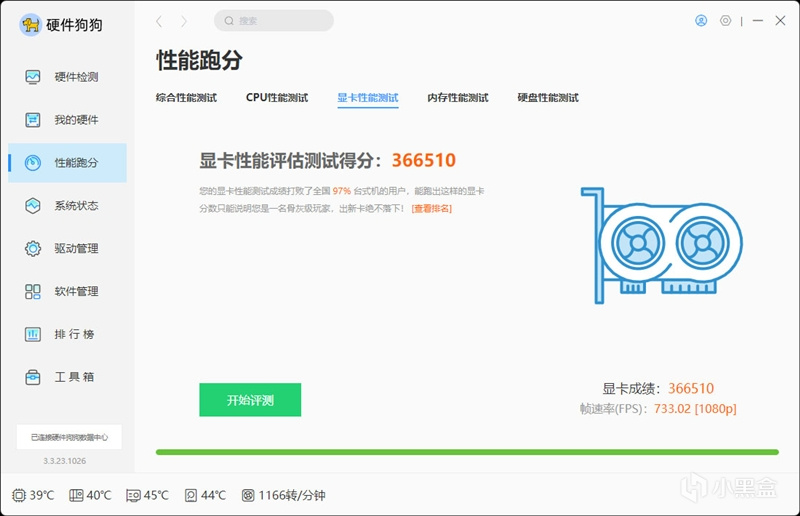This screenshot has height=516, width=800.
Task: Click the GPU temperature icon 45°C
Action: [x=133, y=496]
